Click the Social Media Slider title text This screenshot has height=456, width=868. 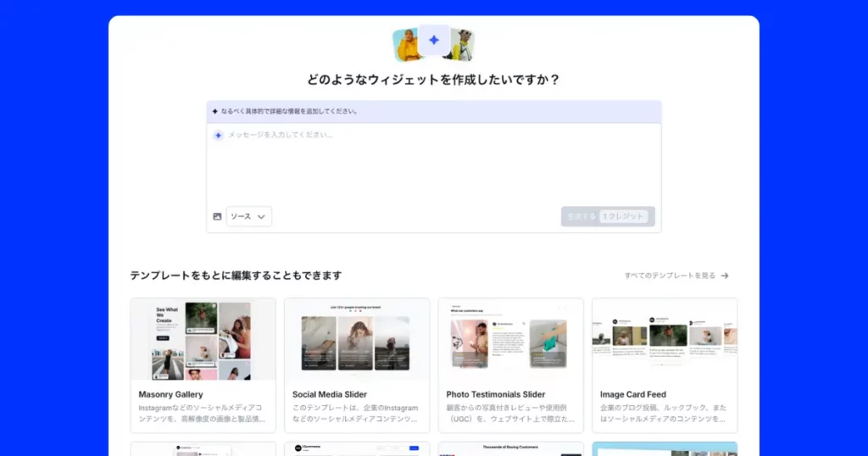pyautogui.click(x=330, y=395)
